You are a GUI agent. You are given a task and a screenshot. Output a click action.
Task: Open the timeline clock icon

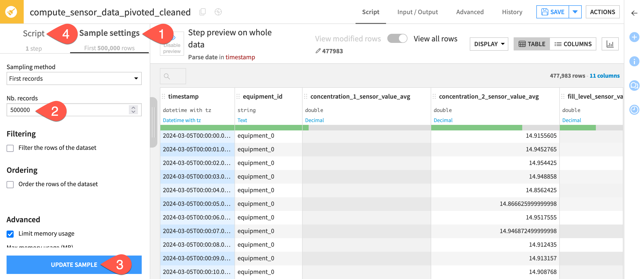click(634, 110)
